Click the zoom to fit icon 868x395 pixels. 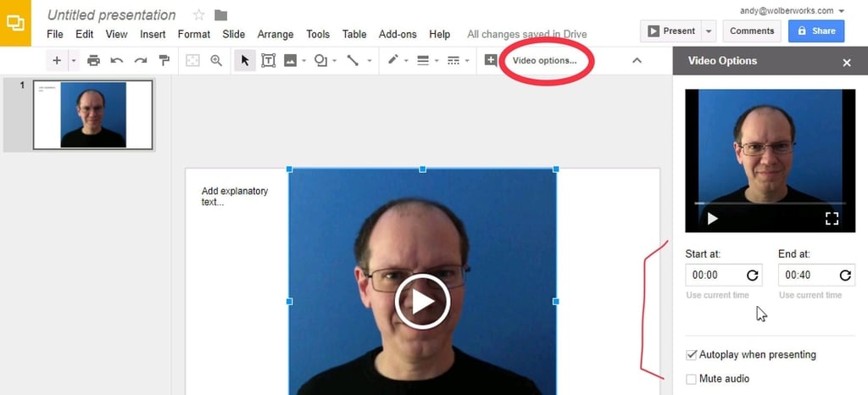(x=192, y=60)
